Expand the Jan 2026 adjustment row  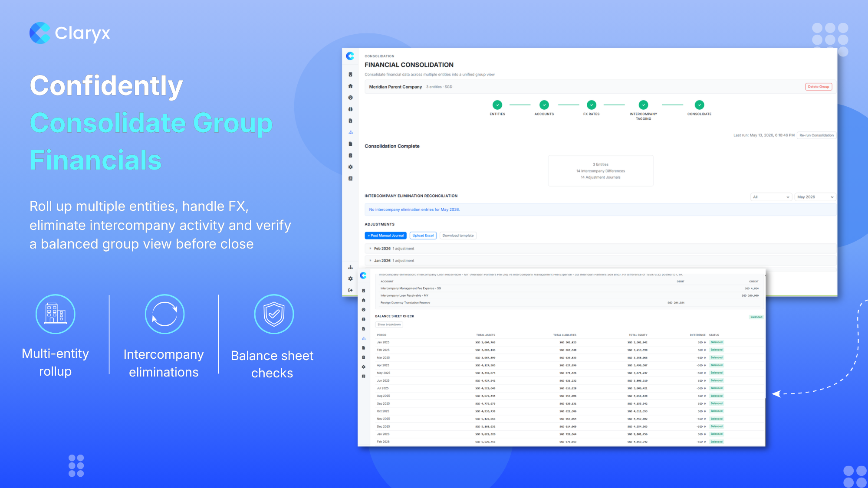point(601,261)
